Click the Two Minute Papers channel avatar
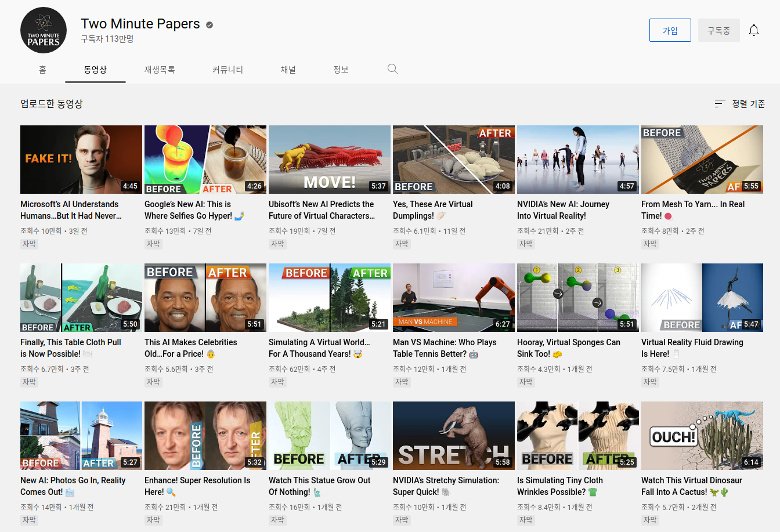The height and width of the screenshot is (532, 780). point(44,30)
